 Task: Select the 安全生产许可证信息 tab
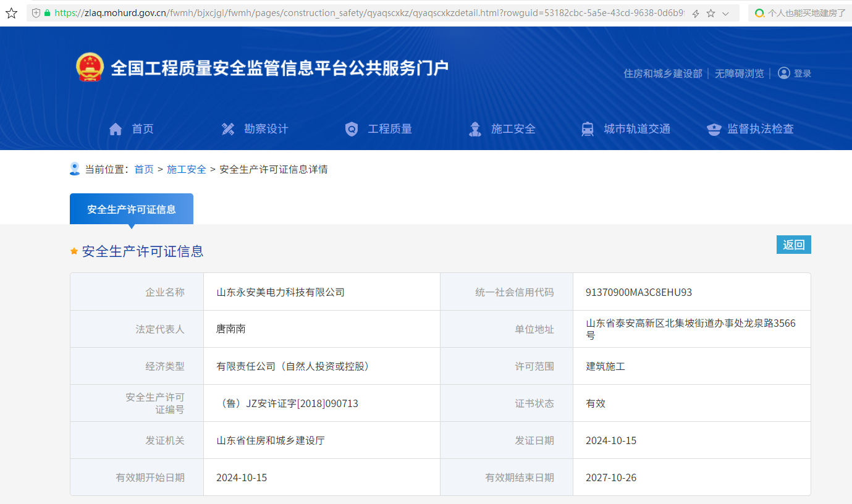coord(132,209)
